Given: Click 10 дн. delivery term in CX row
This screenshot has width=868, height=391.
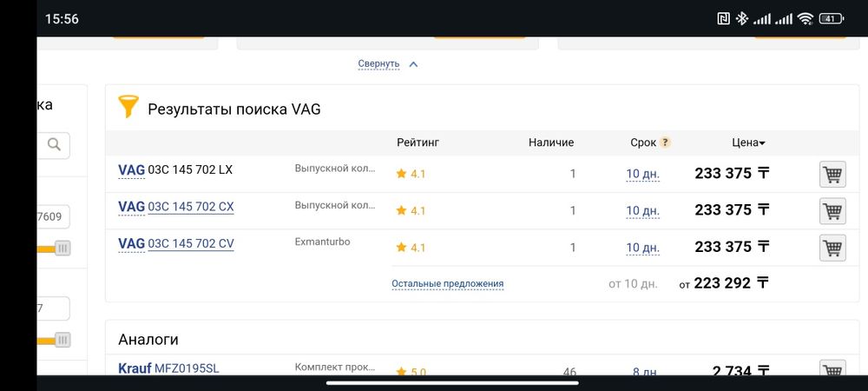Looking at the screenshot, I should (x=642, y=210).
